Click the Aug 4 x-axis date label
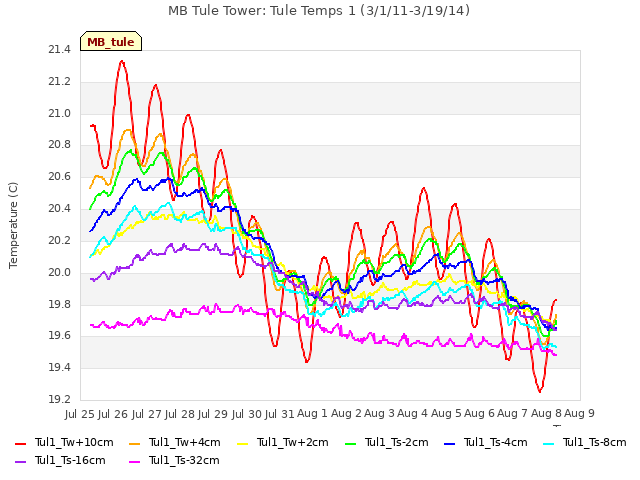Image resolution: width=640 pixels, height=480 pixels. tap(412, 414)
